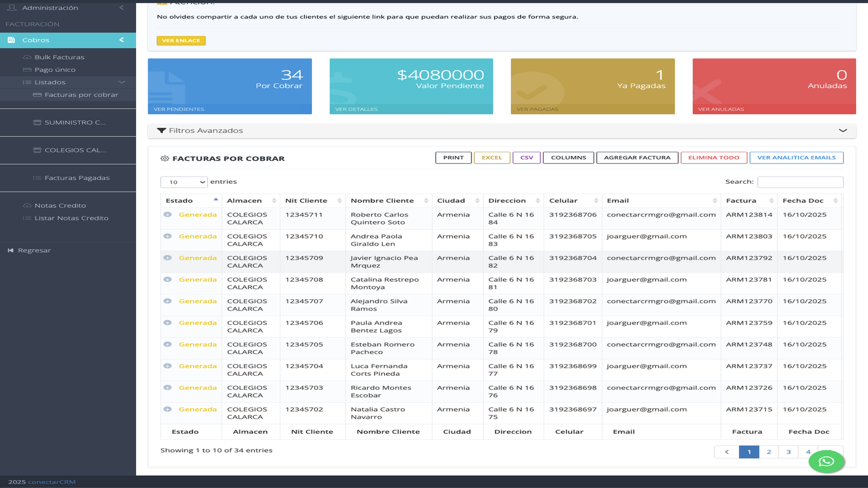Image resolution: width=868 pixels, height=488 pixels.
Task: Open the red Anuladas summary card
Action: (774, 86)
